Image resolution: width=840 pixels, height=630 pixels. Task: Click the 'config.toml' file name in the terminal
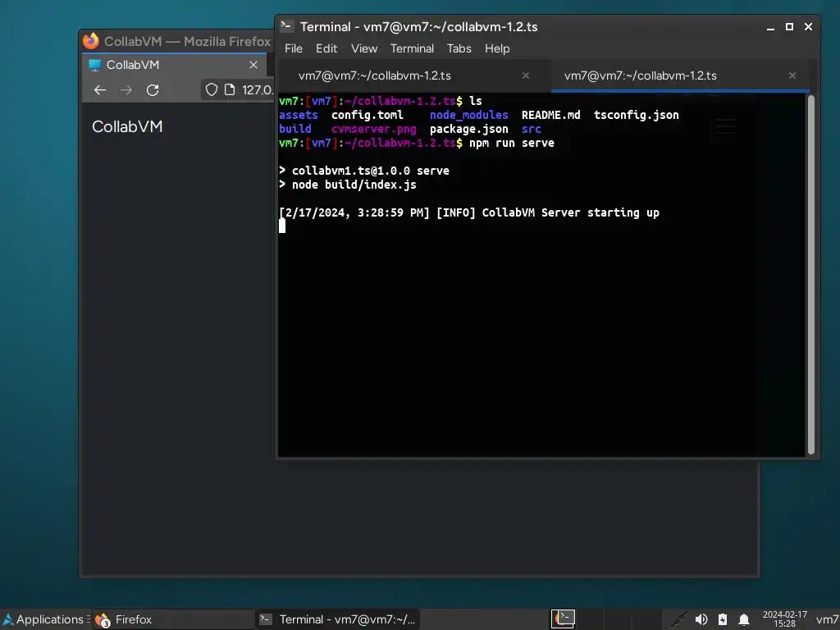[367, 115]
